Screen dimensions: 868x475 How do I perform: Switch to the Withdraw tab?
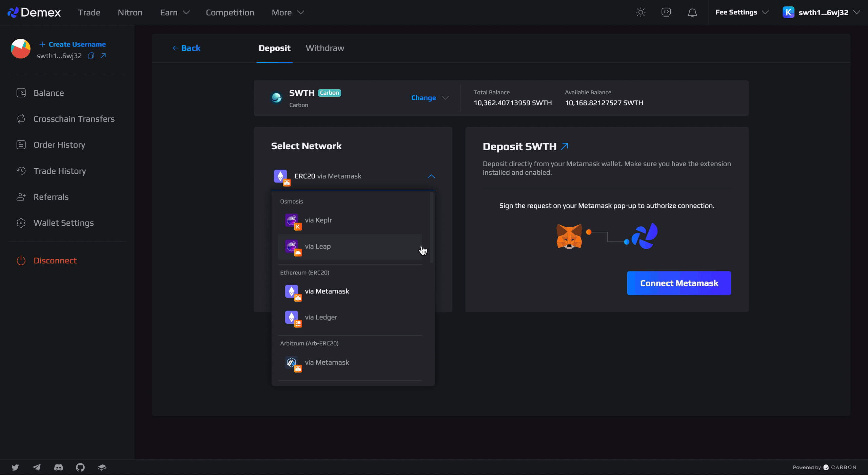click(x=325, y=48)
